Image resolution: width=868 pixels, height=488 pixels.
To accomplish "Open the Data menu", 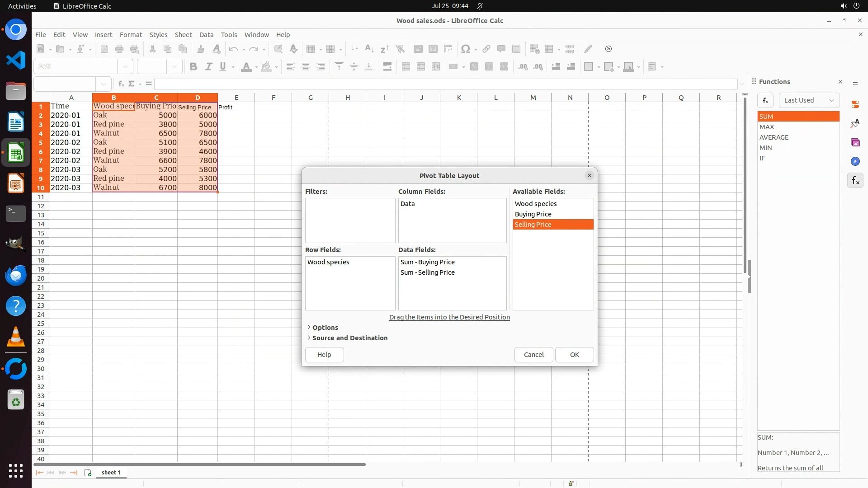I will [206, 34].
